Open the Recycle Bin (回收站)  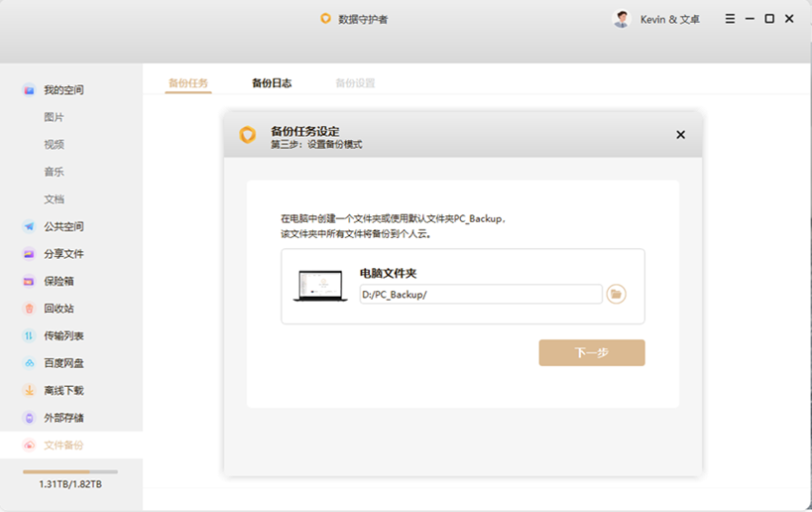click(x=58, y=309)
